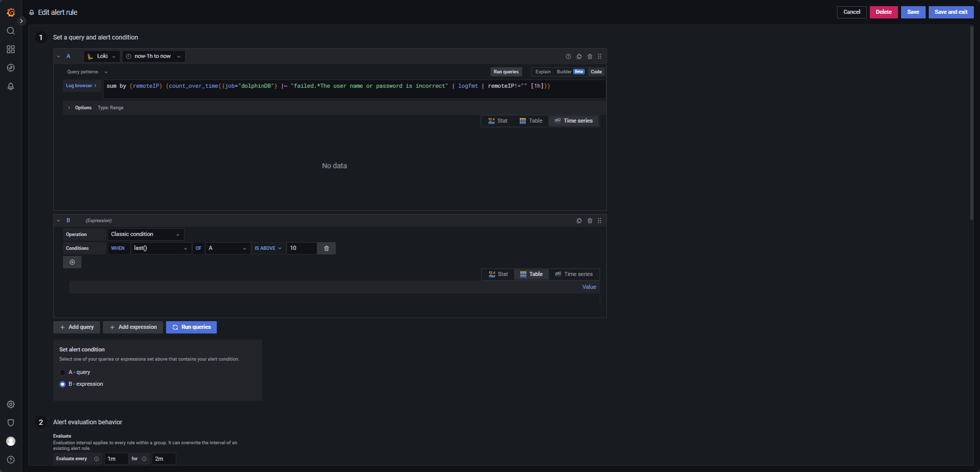Delete expression B with the trash icon
This screenshot has height=472, width=980.
pos(589,220)
